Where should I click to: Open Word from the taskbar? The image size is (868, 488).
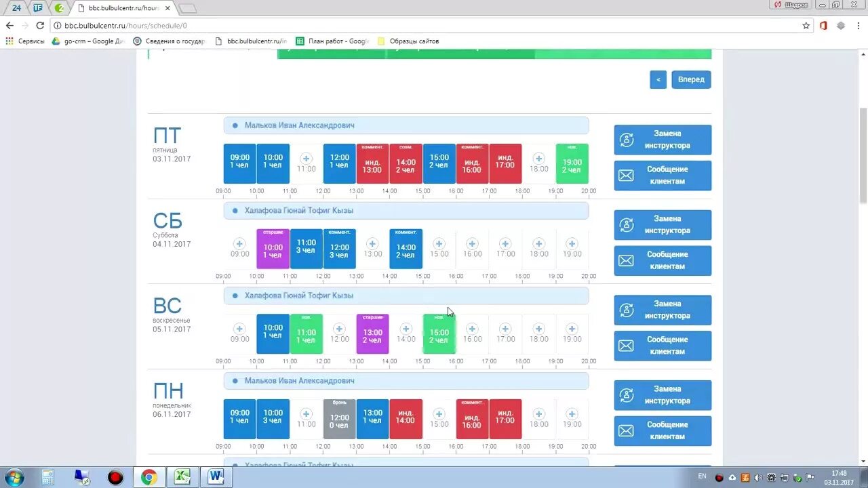click(216, 477)
